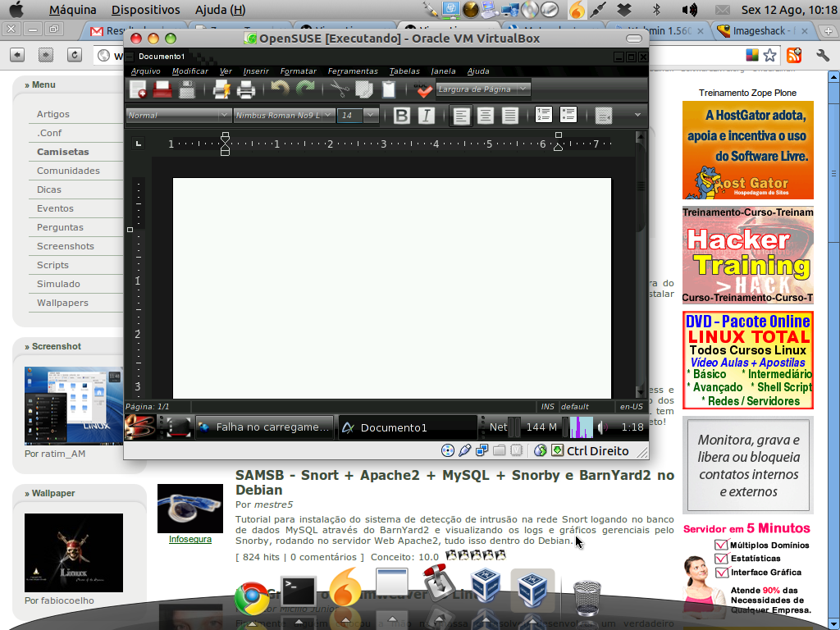Click the SAMSB Snort article title link
This screenshot has height=630, width=840.
click(x=454, y=482)
